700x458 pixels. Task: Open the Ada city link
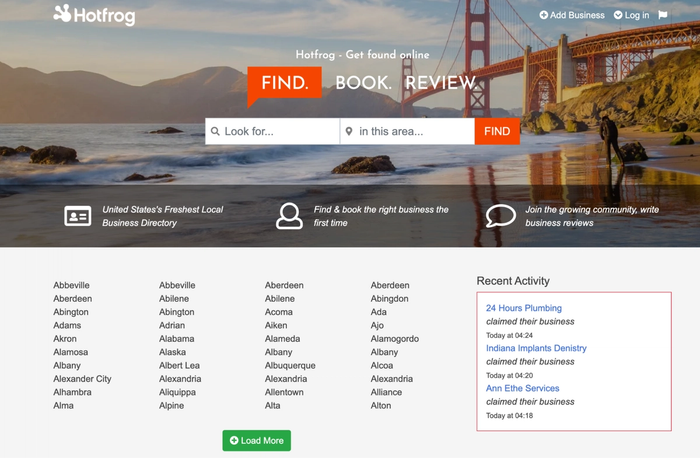[379, 312]
